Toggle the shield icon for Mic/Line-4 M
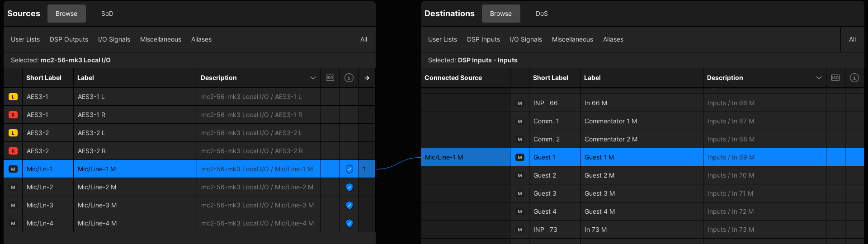 [x=349, y=223]
